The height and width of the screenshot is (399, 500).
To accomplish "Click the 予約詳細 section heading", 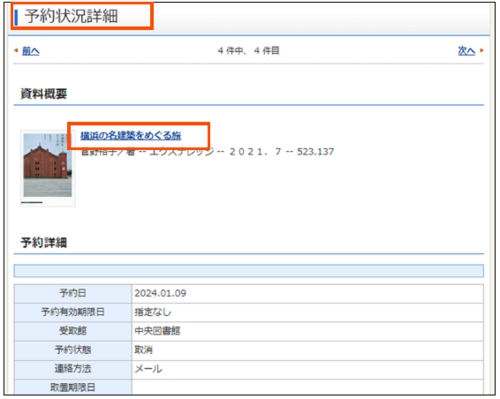I will coord(44,242).
